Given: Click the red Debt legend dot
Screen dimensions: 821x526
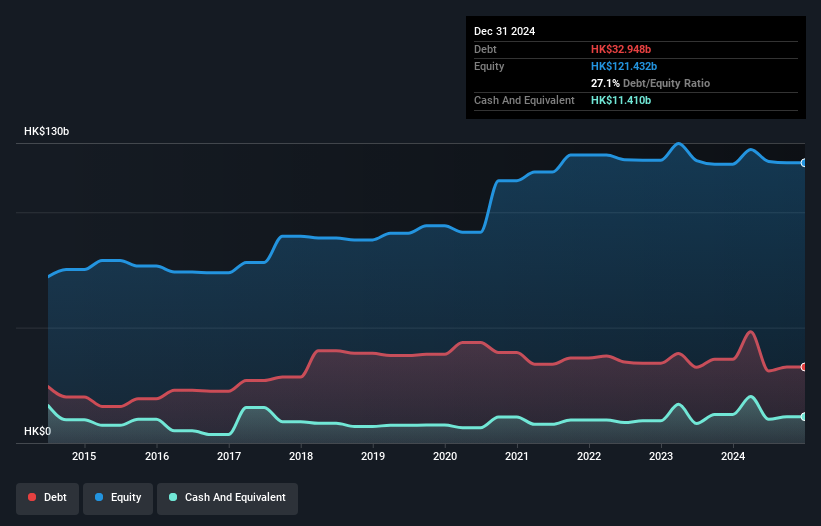Looking at the screenshot, I should coord(32,497).
